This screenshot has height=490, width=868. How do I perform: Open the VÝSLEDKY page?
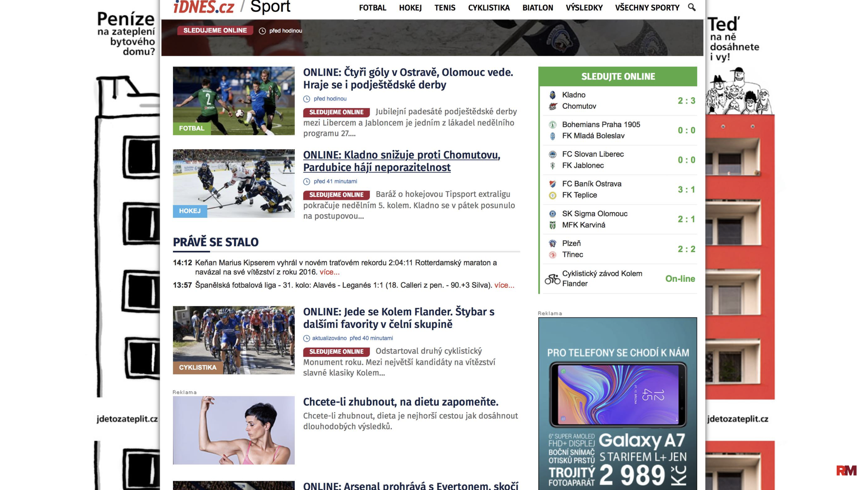coord(584,8)
